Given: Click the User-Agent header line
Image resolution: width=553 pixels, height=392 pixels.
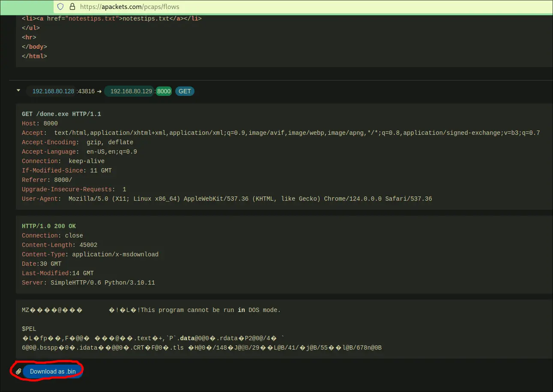Looking at the screenshot, I should pos(227,199).
